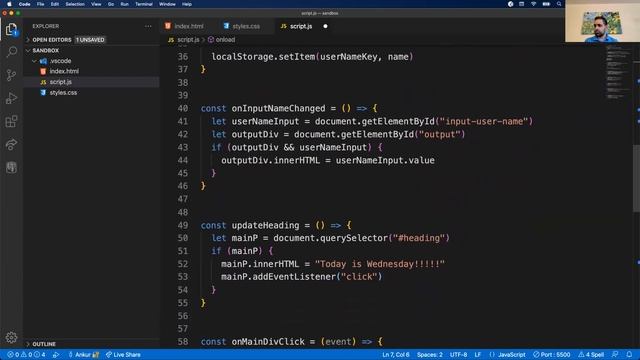This screenshot has height=360, width=640.
Task: Open the Terminal menu
Action: pos(144,4)
